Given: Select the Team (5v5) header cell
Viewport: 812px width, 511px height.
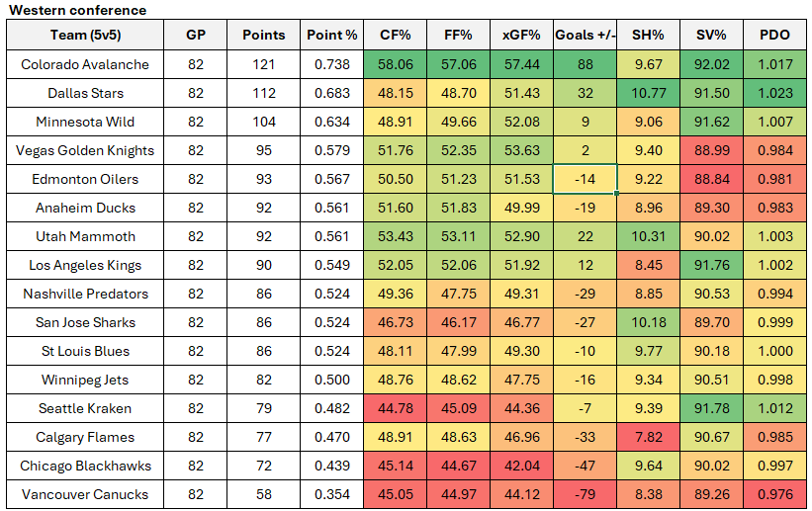Looking at the screenshot, I should [x=85, y=35].
